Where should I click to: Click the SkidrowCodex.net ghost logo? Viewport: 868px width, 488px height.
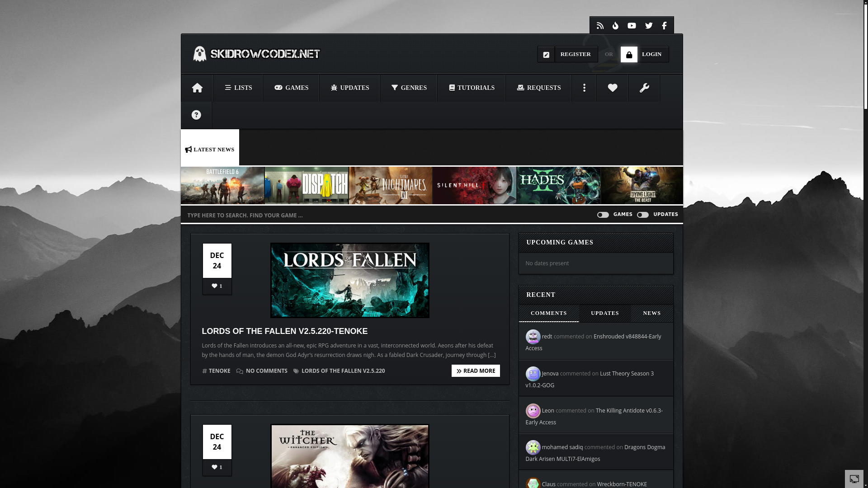[x=256, y=54]
